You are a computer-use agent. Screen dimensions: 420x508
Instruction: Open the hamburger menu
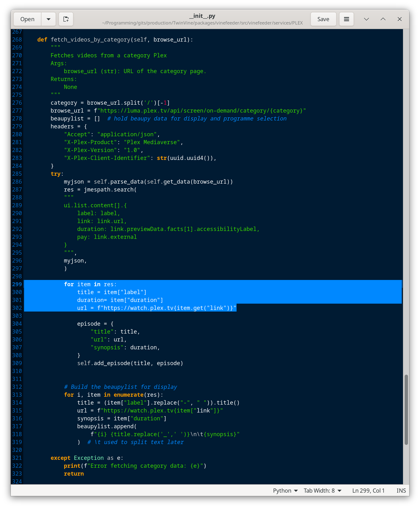[x=346, y=19]
